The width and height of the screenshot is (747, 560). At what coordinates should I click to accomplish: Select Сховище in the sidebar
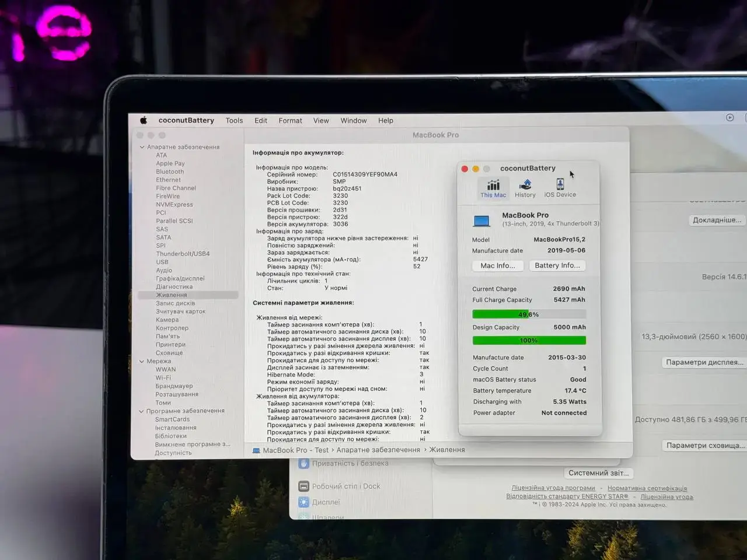pyautogui.click(x=169, y=353)
